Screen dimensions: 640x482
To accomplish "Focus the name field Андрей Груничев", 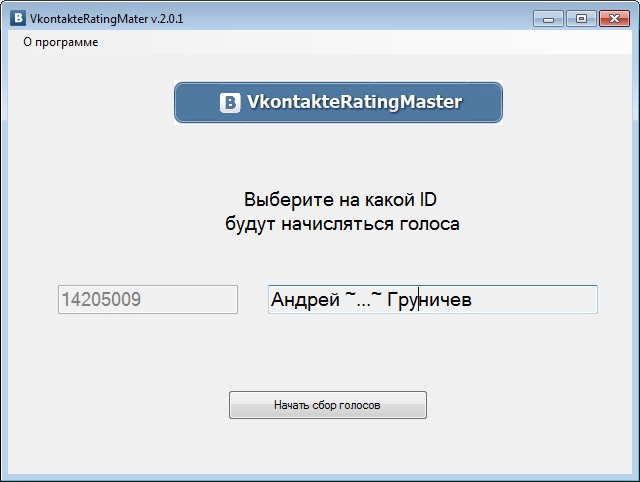I will click(x=433, y=300).
